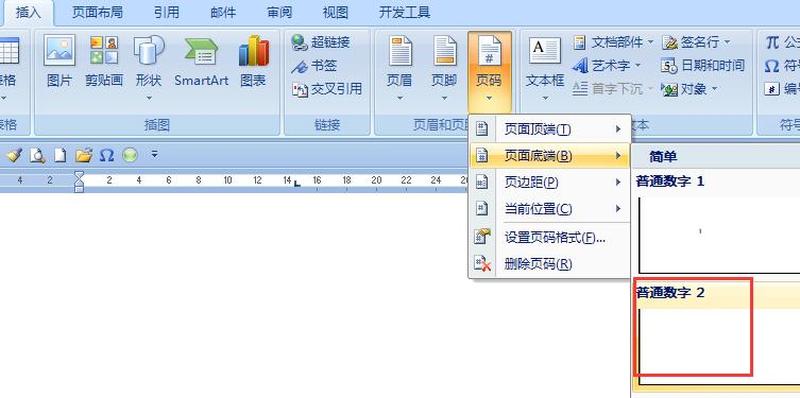800x398 pixels.
Task: Insert a 交叉引用 cross-reference
Action: (x=327, y=89)
